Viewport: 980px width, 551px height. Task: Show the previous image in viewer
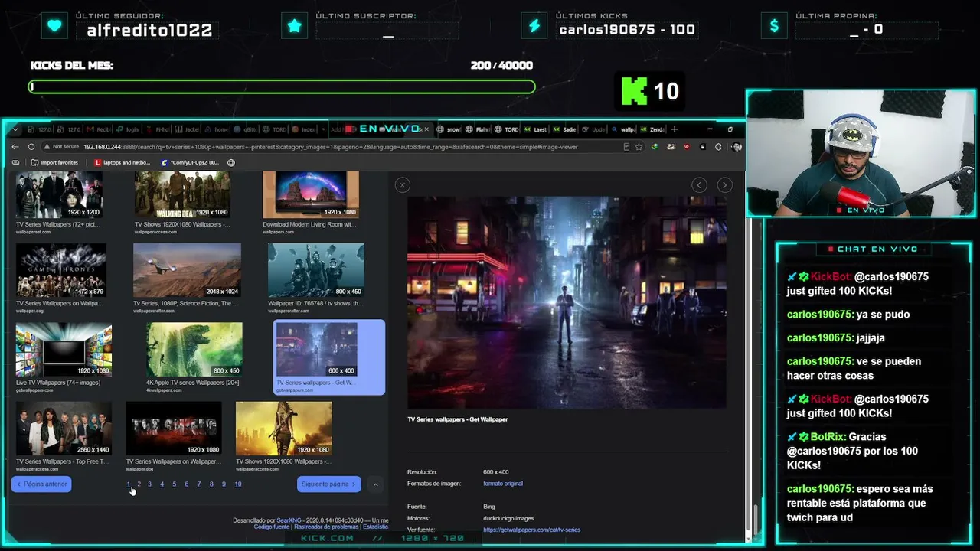point(699,184)
